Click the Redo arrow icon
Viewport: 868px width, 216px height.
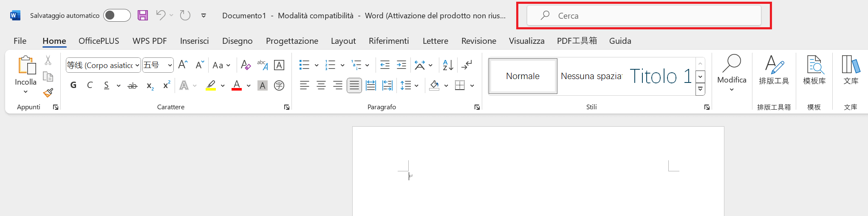(185, 15)
